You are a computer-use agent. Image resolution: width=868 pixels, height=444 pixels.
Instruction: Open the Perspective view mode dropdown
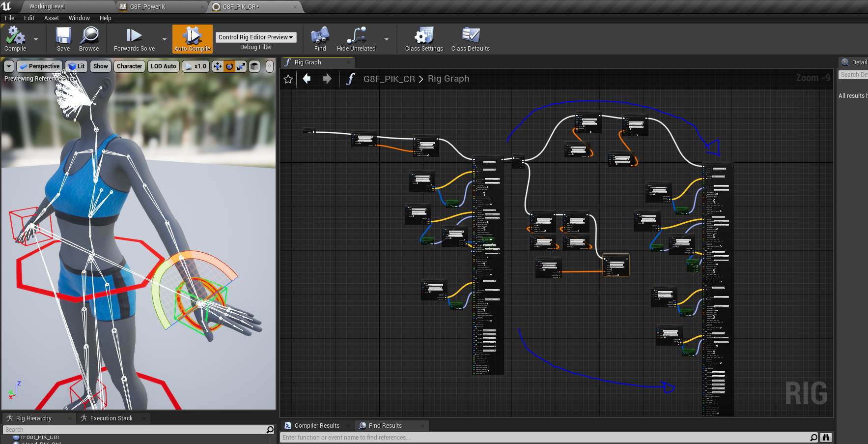40,66
